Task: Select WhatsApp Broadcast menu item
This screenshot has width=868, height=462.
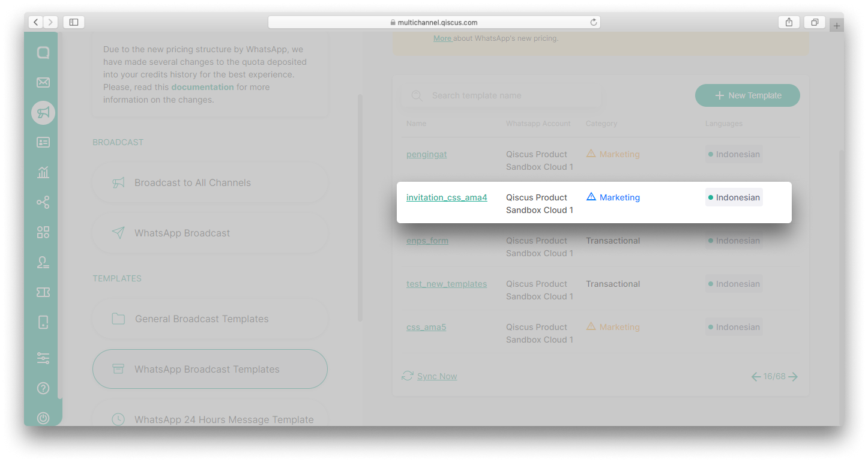Action: pos(210,233)
